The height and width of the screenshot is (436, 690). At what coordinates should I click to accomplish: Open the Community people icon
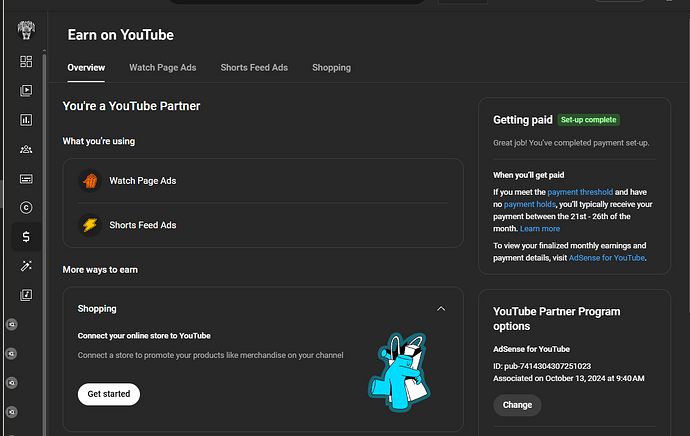[x=26, y=150]
